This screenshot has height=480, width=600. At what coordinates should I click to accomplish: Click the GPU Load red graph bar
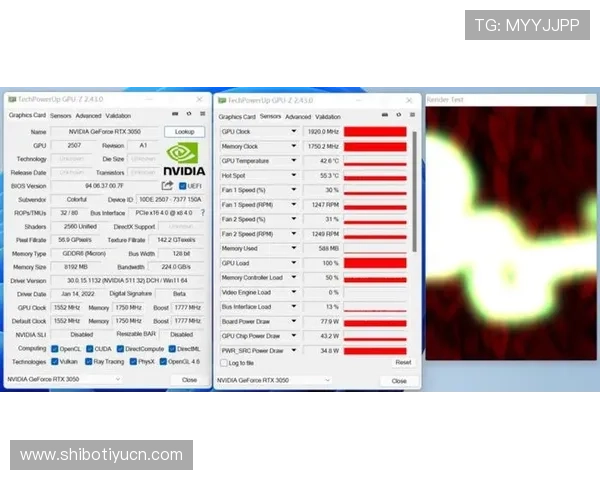(375, 263)
